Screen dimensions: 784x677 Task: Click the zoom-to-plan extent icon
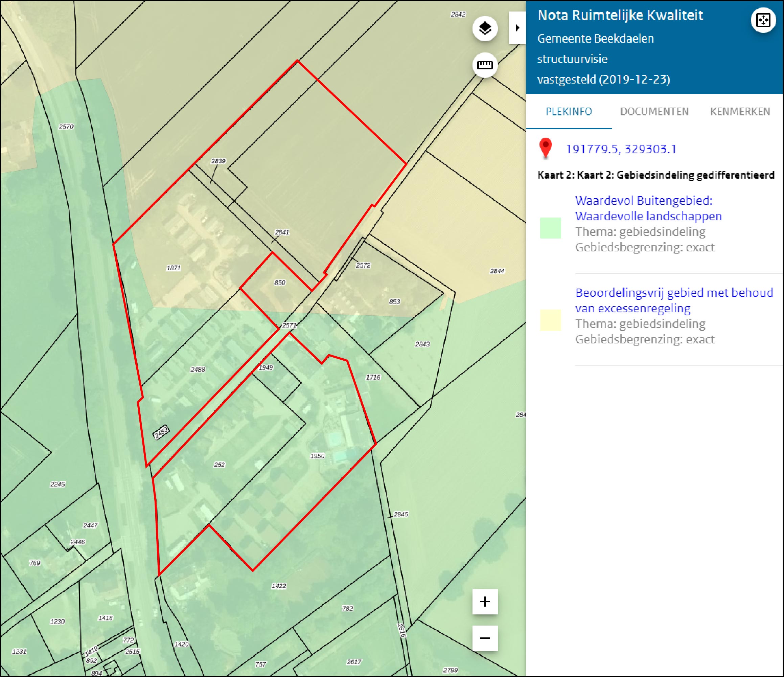coord(763,20)
